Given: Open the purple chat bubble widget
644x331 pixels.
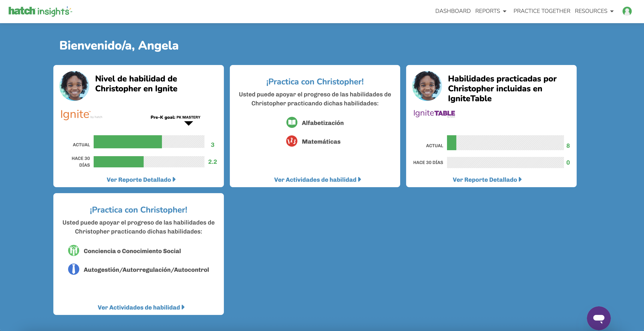Looking at the screenshot, I should (598, 318).
